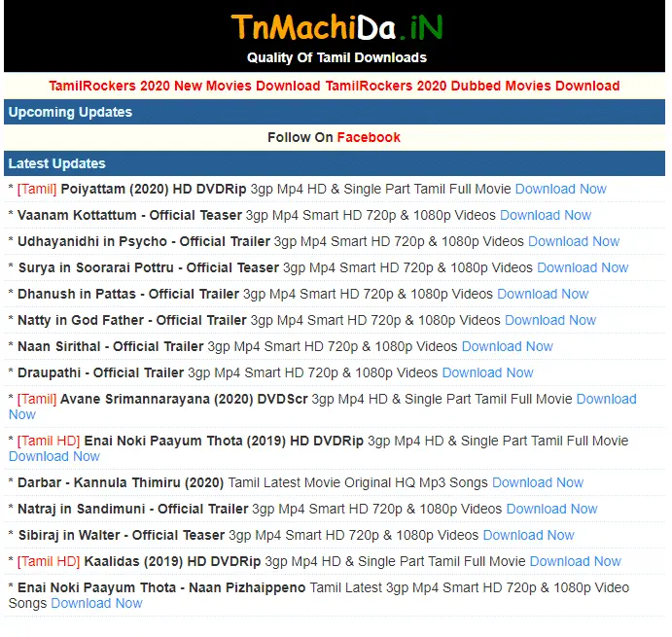This screenshot has width=672, height=637.
Task: Click the [Tamil HD] tag before Kaalidas
Action: [x=49, y=561]
